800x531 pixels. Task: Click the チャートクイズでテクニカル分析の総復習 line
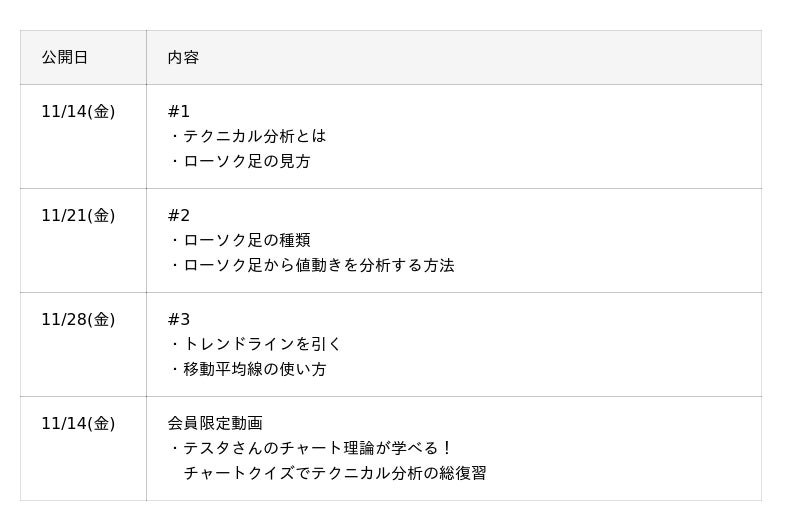click(334, 473)
